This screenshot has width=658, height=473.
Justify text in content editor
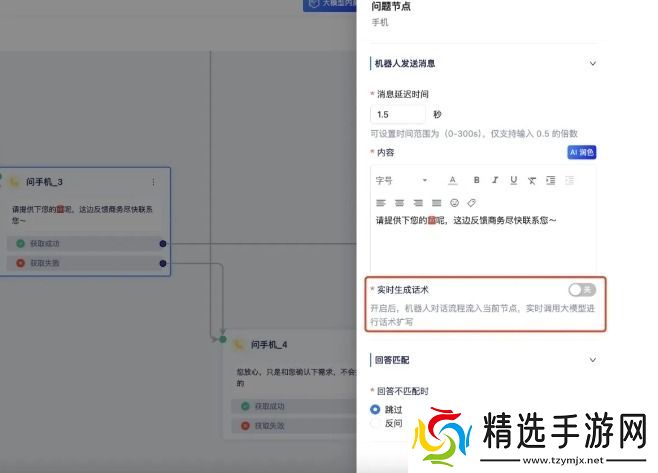click(436, 203)
